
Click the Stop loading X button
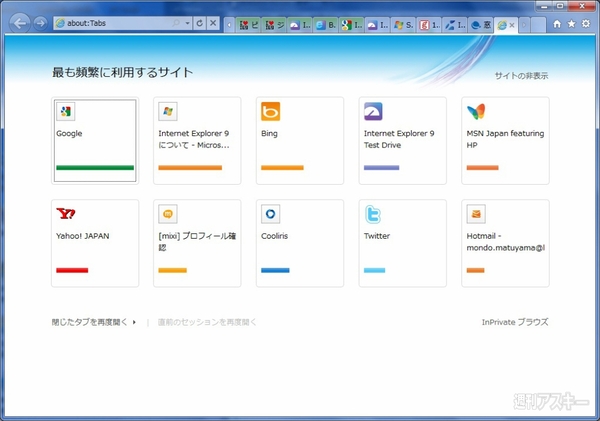[213, 23]
